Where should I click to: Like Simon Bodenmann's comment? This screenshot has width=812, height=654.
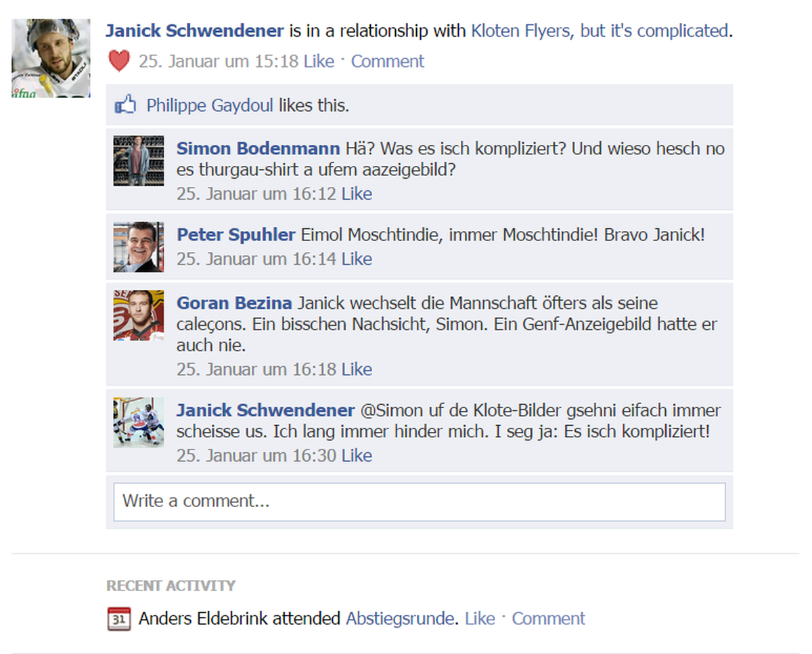click(x=357, y=194)
